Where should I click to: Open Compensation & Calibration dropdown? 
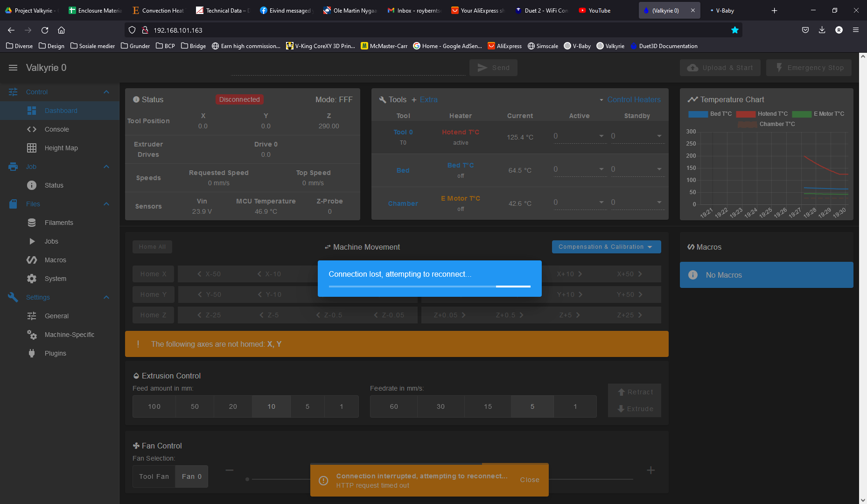tap(606, 247)
